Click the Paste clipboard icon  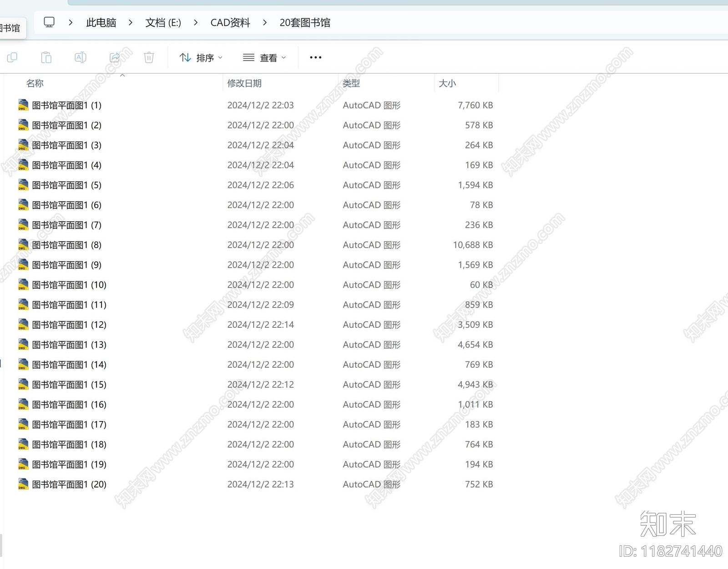click(46, 57)
